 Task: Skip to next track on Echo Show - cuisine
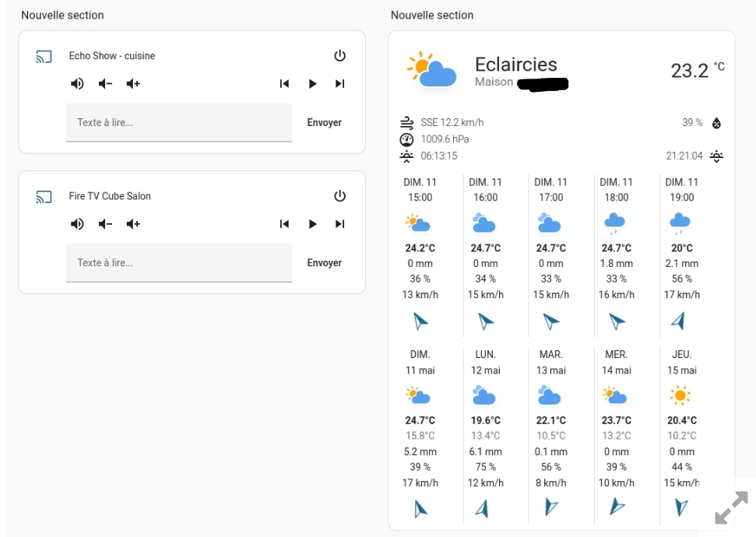click(340, 84)
